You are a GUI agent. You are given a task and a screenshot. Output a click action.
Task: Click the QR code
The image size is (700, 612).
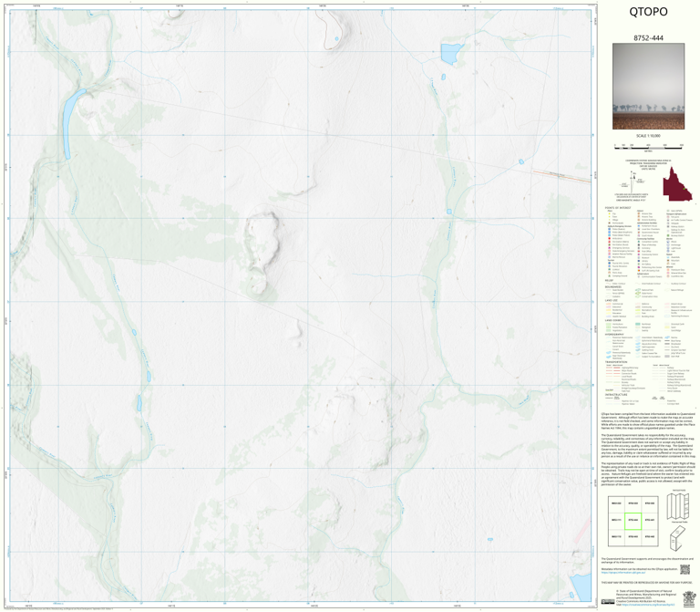685,569
